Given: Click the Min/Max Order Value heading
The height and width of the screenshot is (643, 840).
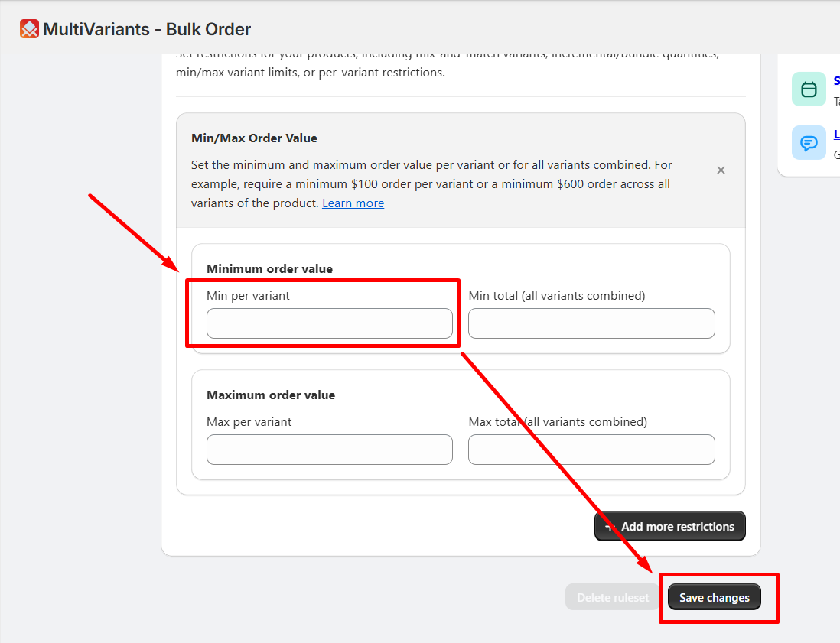Looking at the screenshot, I should click(x=254, y=138).
